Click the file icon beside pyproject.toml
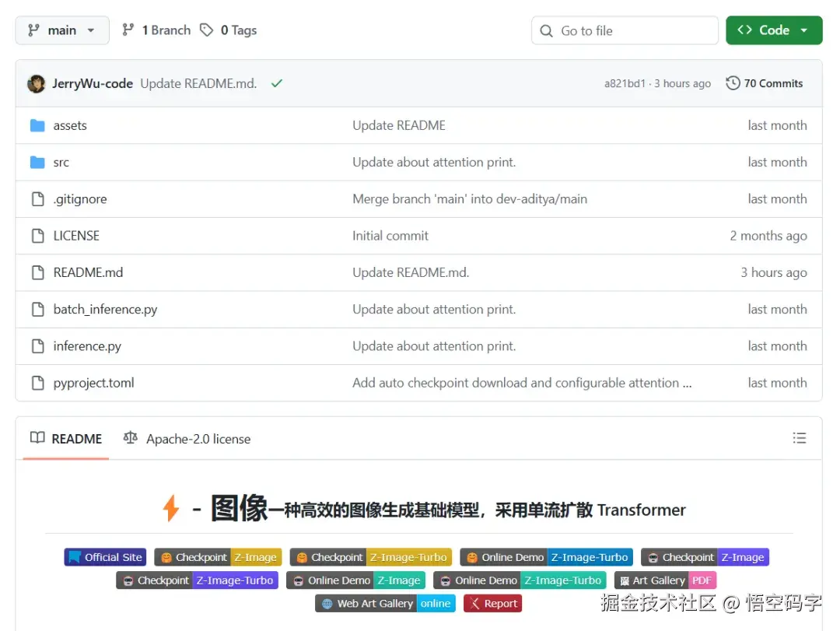This screenshot has width=840, height=631. click(37, 383)
